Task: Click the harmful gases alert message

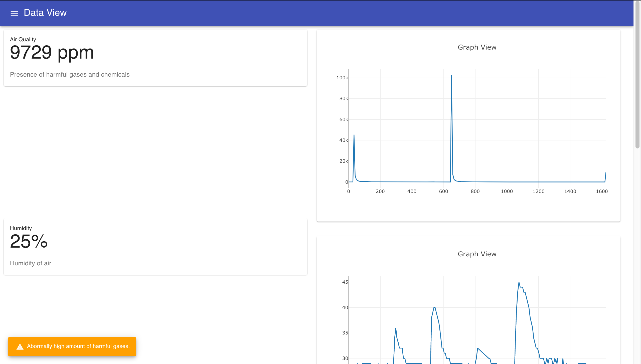Action: (78, 346)
